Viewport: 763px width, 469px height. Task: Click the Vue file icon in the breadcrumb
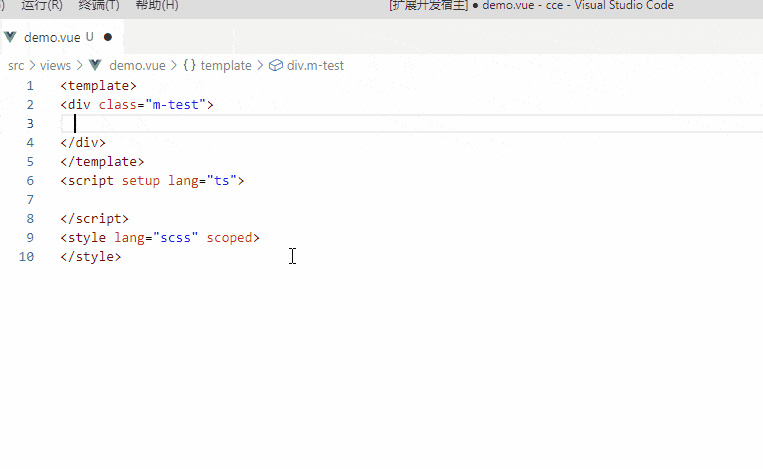tap(96, 65)
